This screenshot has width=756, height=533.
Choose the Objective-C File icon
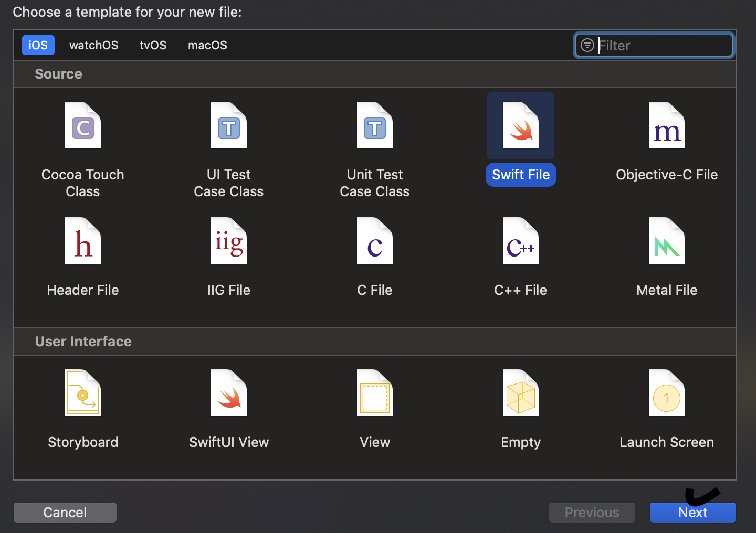(667, 125)
